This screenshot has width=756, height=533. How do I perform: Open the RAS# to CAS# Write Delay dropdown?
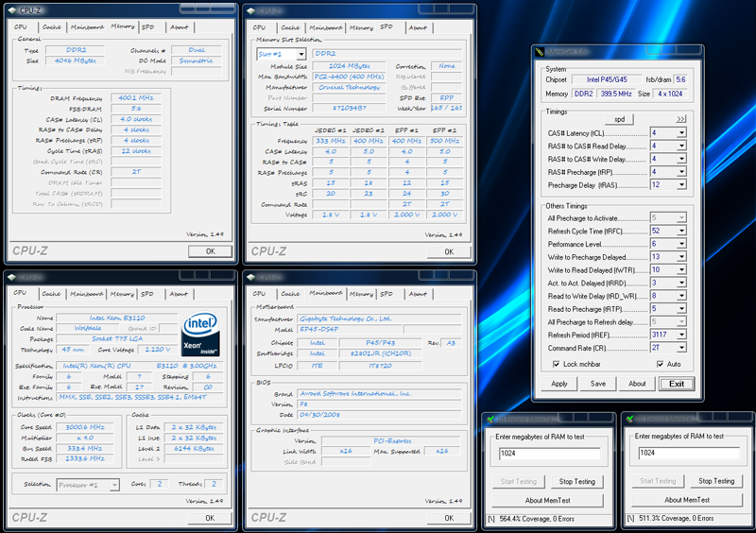(681, 159)
